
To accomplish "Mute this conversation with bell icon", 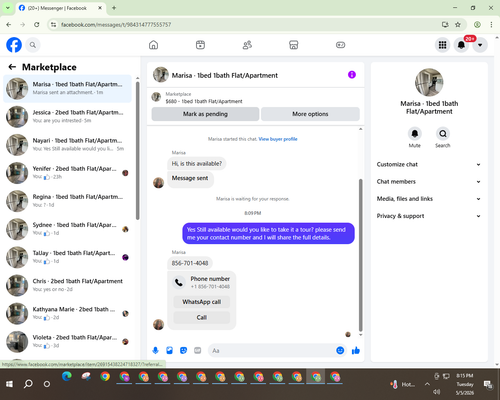I will click(x=415, y=134).
